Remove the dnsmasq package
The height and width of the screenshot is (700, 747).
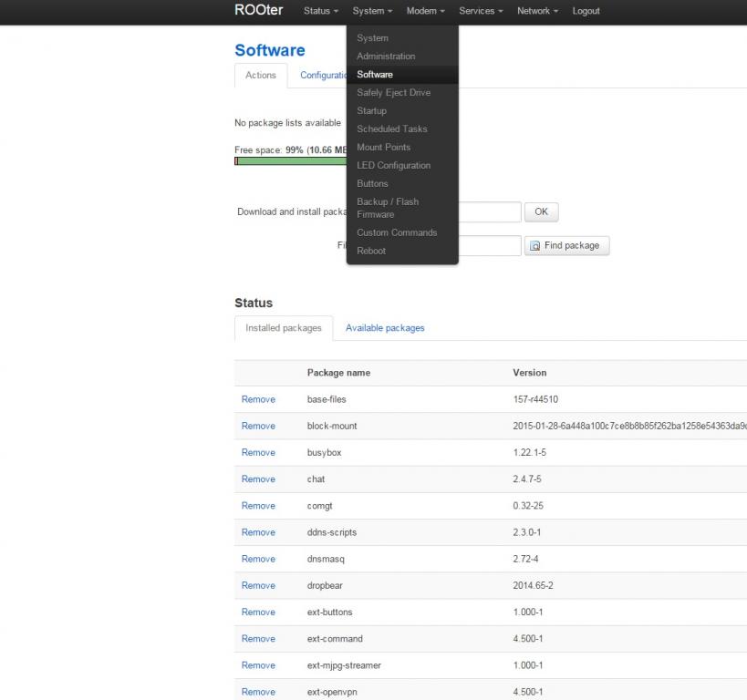coord(258,559)
